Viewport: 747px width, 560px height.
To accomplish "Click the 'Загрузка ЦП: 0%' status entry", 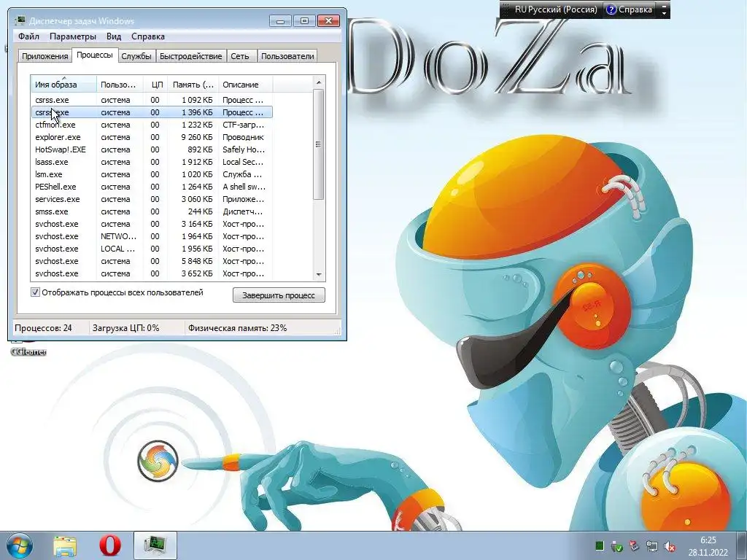I will [x=125, y=328].
